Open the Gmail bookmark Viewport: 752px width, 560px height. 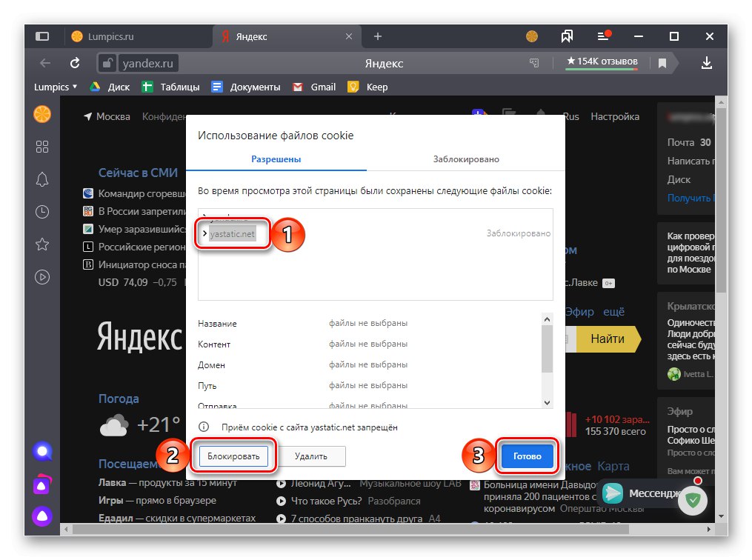click(314, 87)
